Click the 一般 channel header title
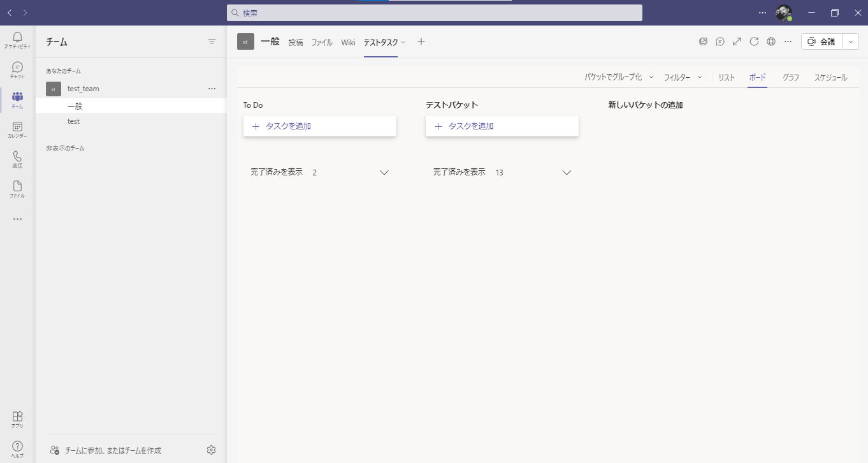Viewport: 868px width, 463px height. 270,41
